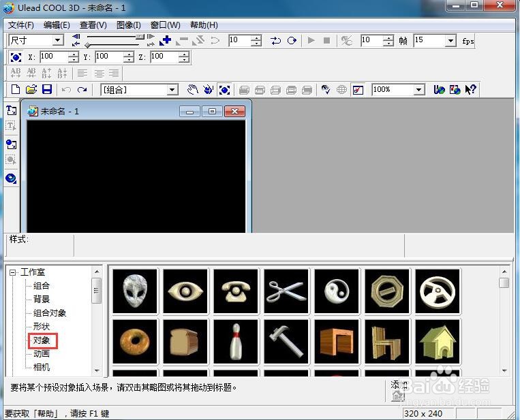Toggle Loop mode icon
This screenshot has width=520, height=420.
tap(292, 41)
